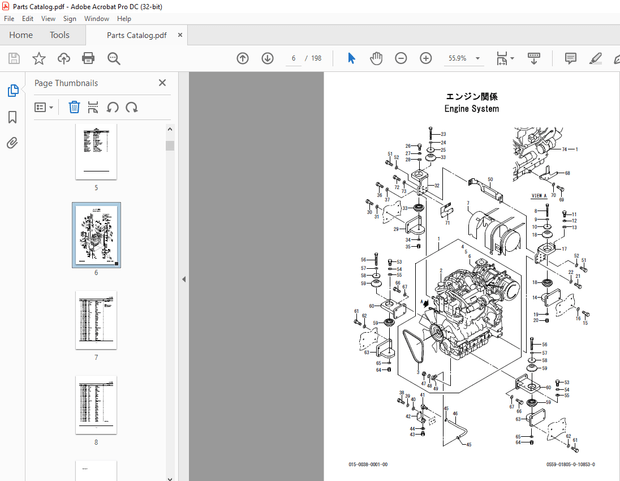Open the Edit menu
Image resolution: width=620 pixels, height=481 pixels.
(x=27, y=19)
